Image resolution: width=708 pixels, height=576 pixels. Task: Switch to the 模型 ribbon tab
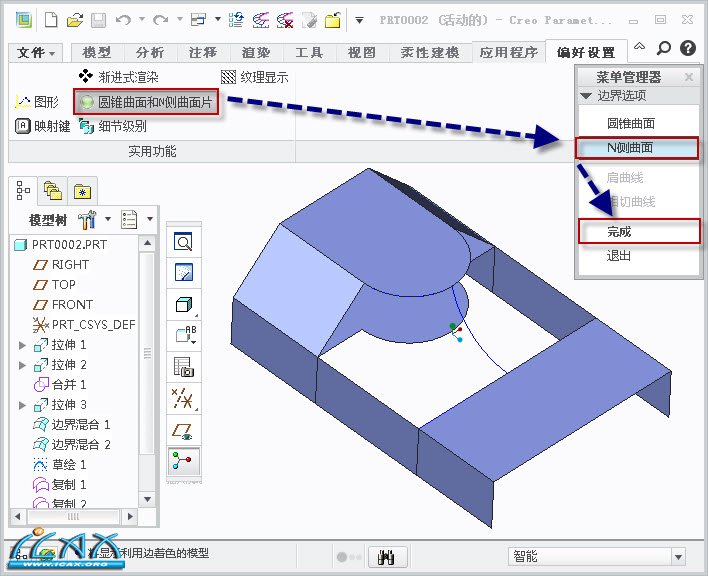click(x=97, y=53)
